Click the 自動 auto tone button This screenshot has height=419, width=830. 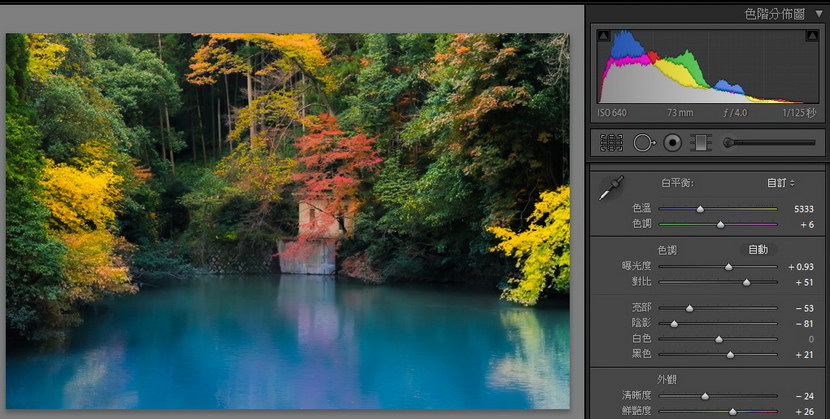(758, 250)
